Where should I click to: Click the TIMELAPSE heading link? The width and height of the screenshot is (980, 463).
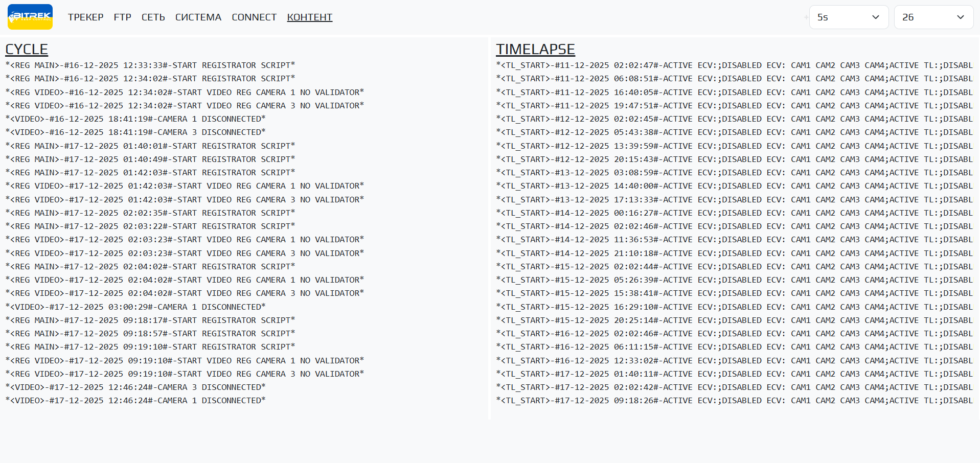point(535,49)
